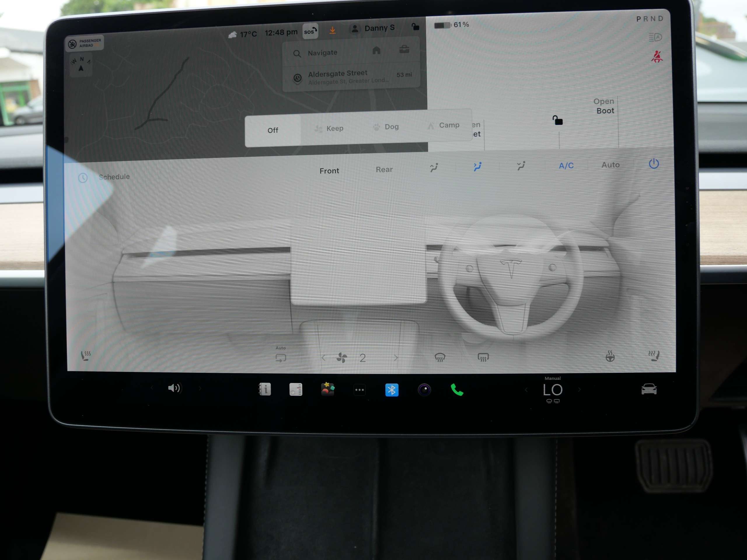Select the Work briefcase destination icon

[404, 49]
